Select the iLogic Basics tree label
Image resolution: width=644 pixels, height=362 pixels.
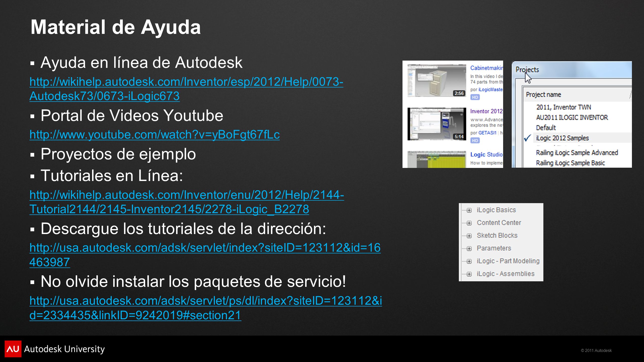[x=496, y=210]
